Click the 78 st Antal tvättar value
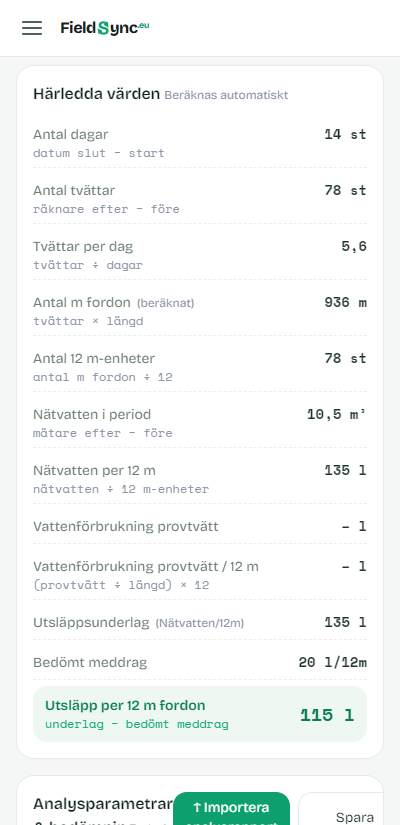The height and width of the screenshot is (825, 400). tap(345, 190)
